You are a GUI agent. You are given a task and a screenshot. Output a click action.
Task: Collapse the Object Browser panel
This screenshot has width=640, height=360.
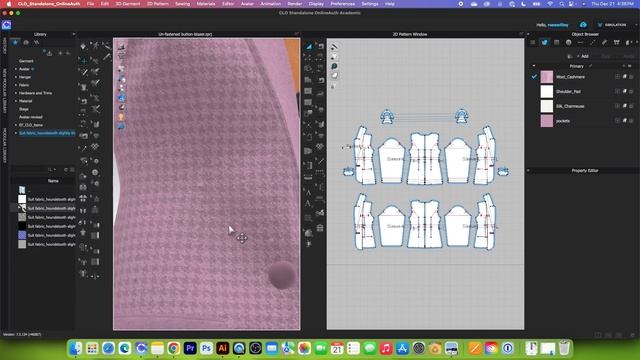[x=528, y=34]
